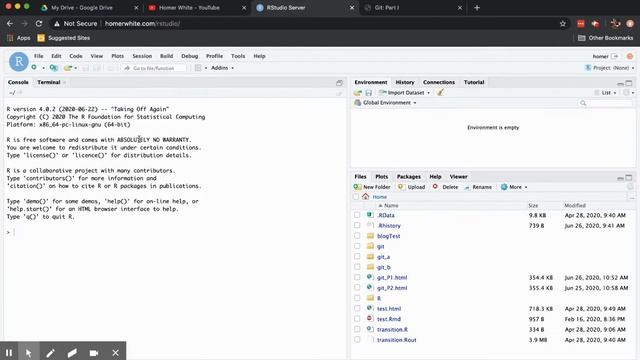
Task: Click the workspace panes grid icon
Action: 198,68
